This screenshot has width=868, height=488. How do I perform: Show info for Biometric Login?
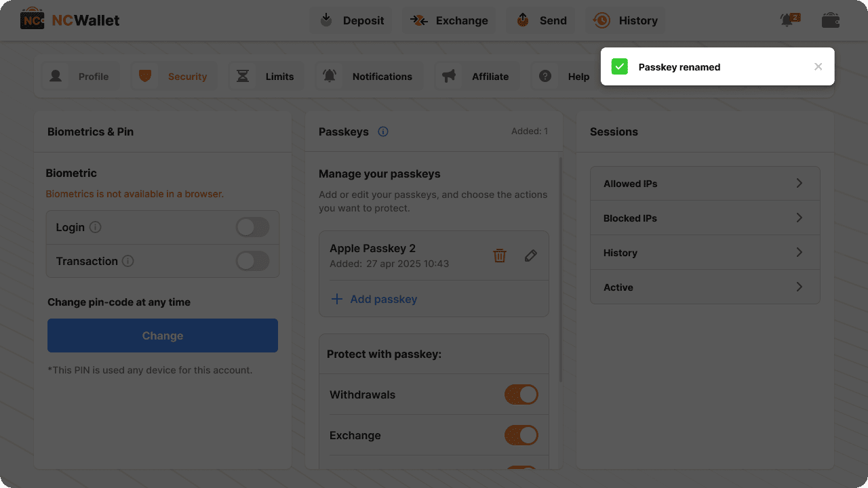click(96, 227)
